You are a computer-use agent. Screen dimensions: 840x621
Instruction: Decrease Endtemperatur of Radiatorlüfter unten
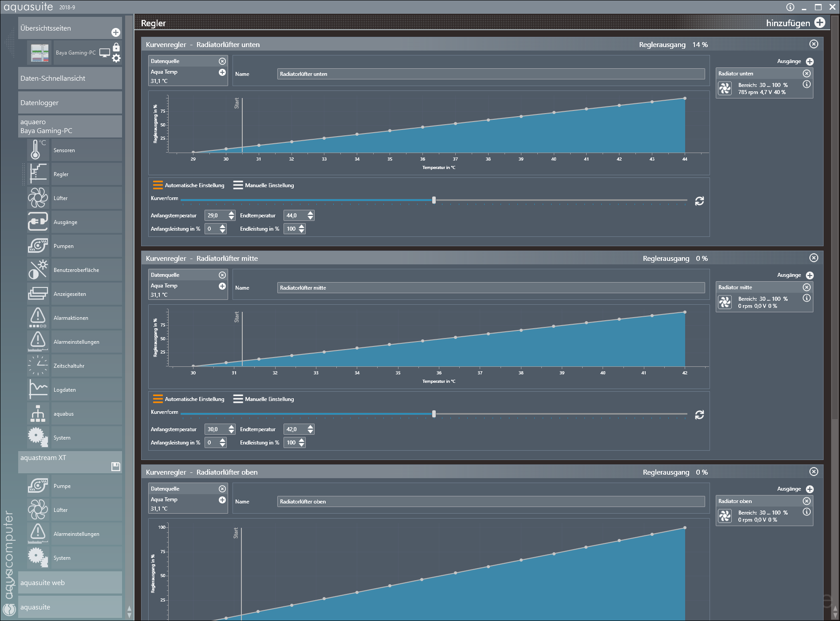pos(310,218)
